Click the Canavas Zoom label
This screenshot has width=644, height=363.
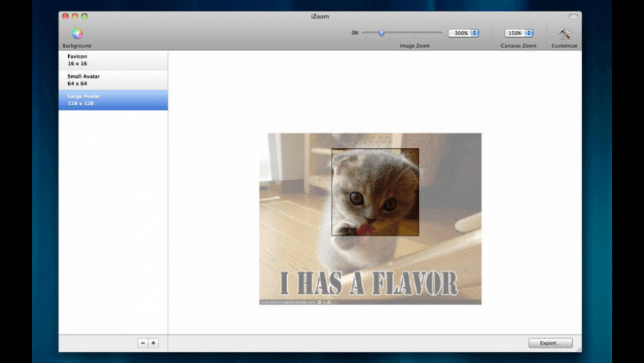pos(518,46)
